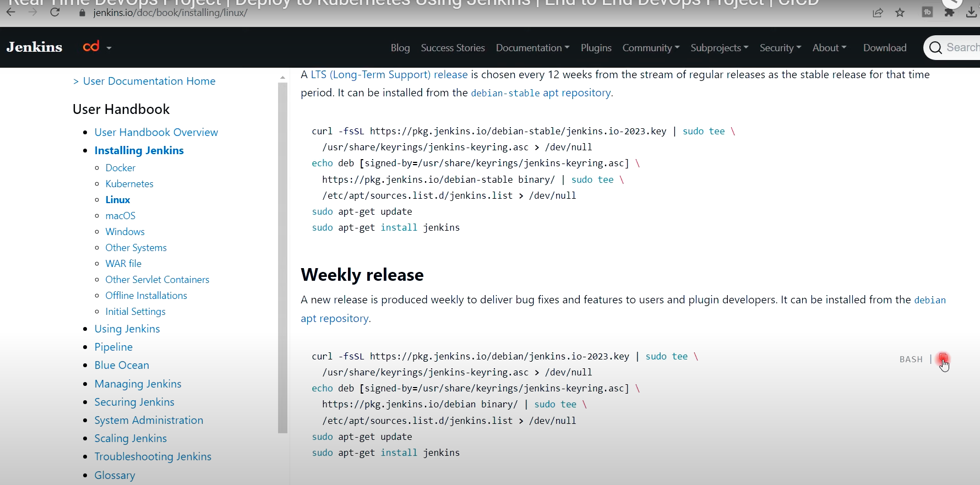Viewport: 980px width, 485px height.
Task: Click the Weekly release heading
Action: pos(362,275)
